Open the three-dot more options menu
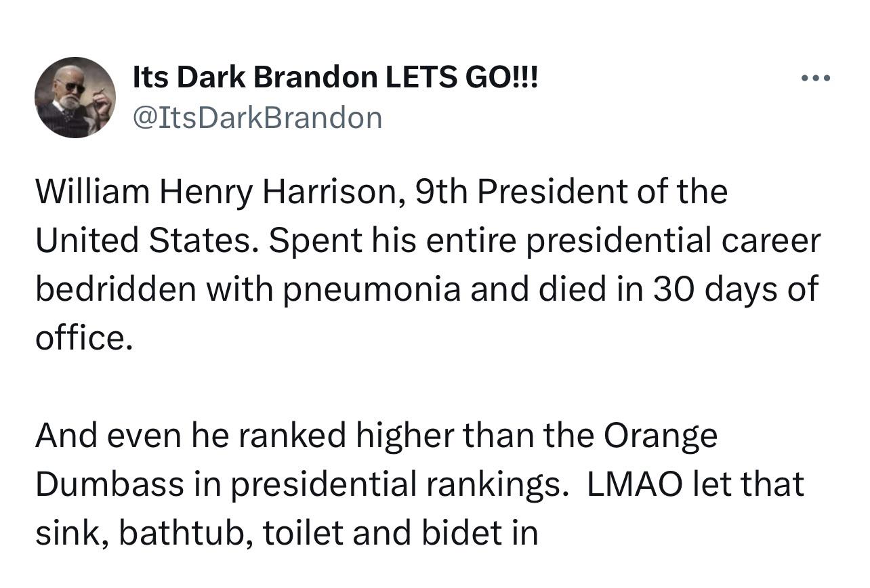Image resolution: width=870 pixels, height=588 pixels. pos(815,79)
